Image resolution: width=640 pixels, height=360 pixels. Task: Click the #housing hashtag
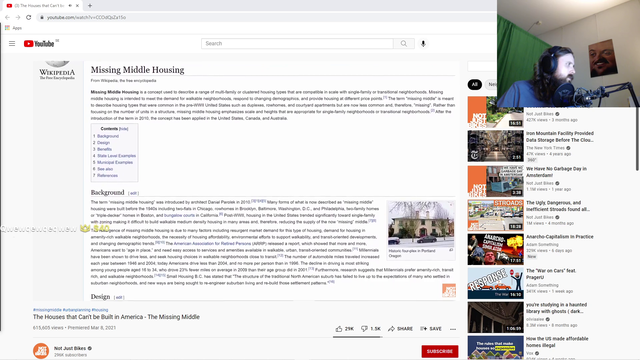point(100,310)
